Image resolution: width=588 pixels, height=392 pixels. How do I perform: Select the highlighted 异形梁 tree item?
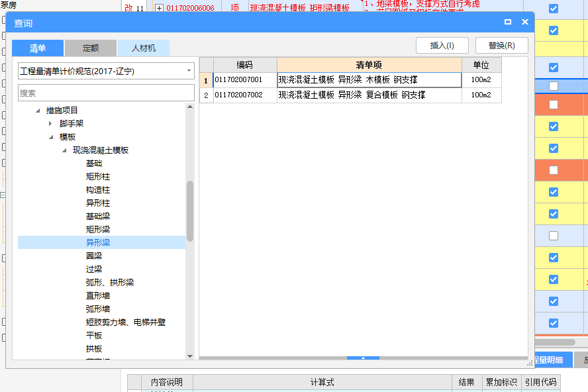[98, 242]
